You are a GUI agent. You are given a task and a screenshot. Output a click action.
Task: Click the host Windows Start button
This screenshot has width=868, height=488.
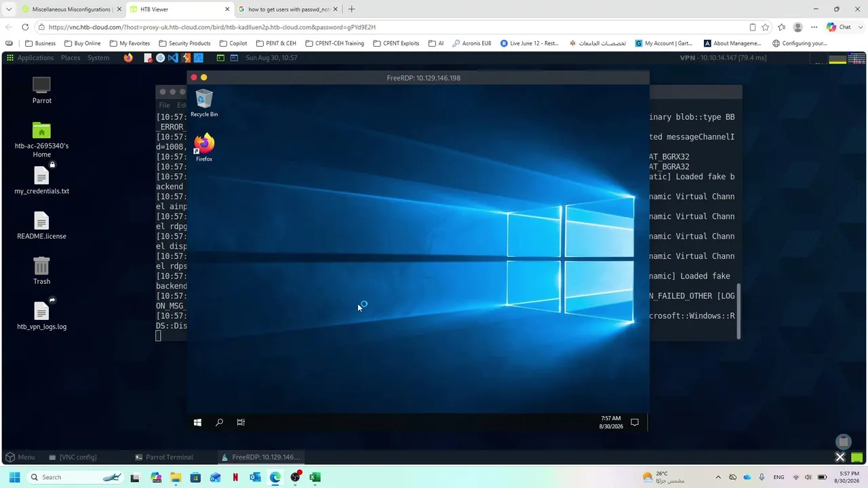[x=14, y=477]
